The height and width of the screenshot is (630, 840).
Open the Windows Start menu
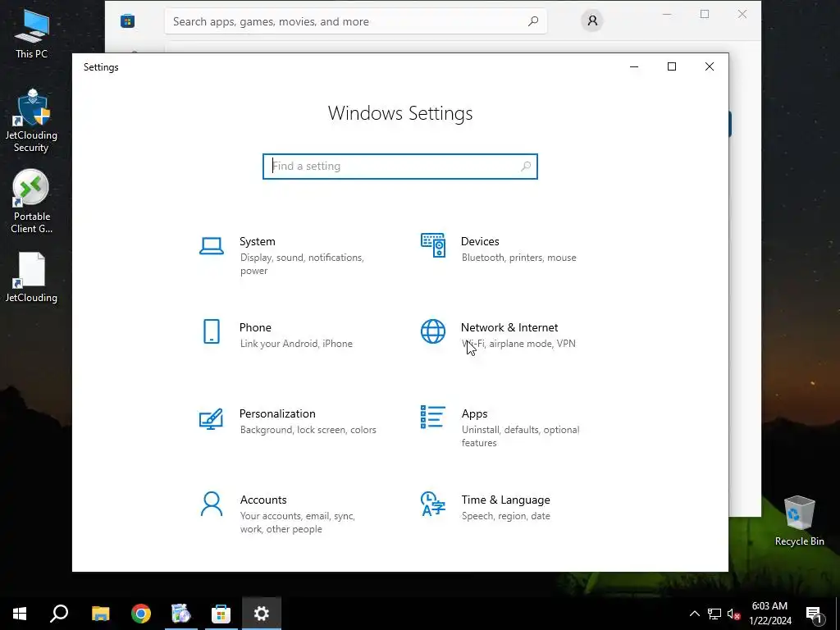tap(20, 614)
